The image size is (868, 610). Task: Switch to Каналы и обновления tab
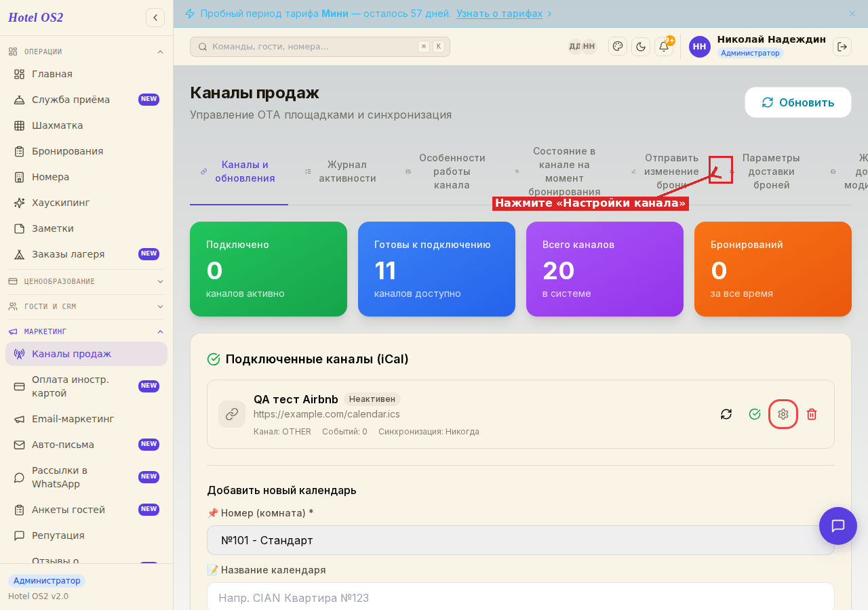coord(239,171)
